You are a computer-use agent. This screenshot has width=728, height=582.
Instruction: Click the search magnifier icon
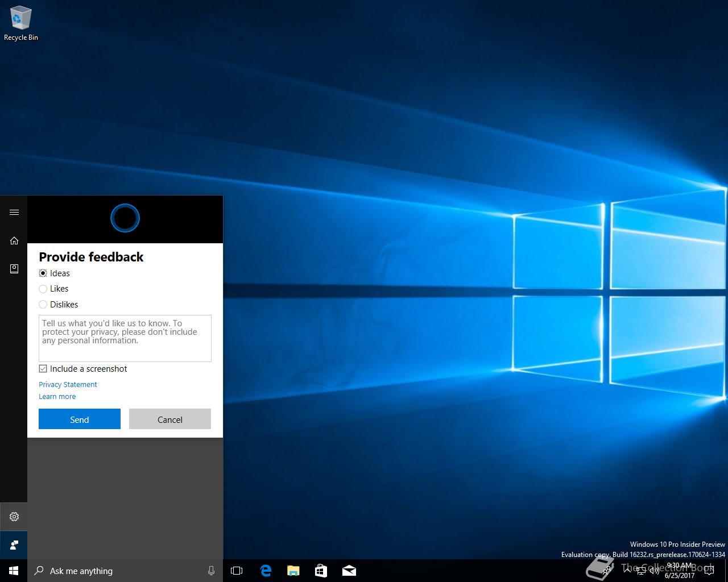[39, 571]
